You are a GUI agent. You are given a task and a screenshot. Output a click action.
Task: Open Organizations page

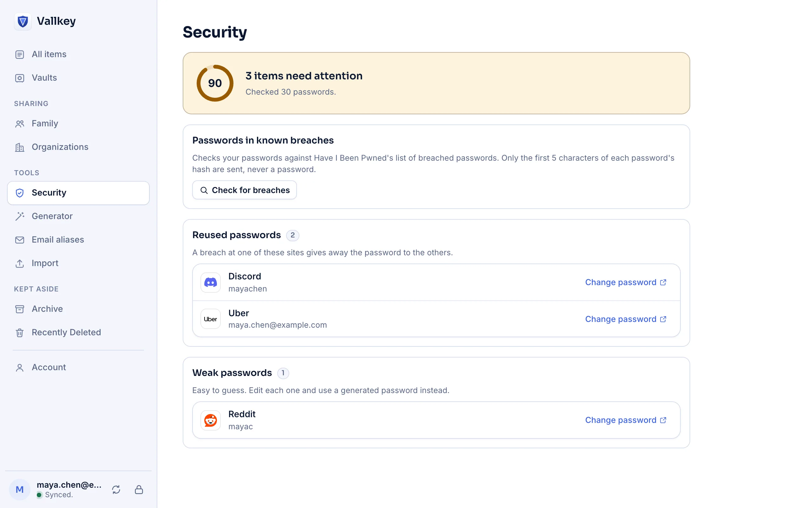(78, 147)
